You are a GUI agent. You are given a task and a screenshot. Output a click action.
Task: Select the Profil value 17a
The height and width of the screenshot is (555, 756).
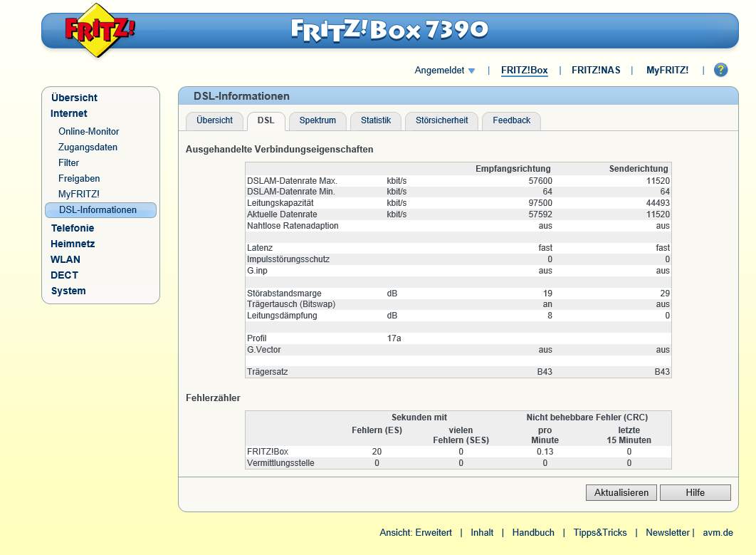coord(394,338)
